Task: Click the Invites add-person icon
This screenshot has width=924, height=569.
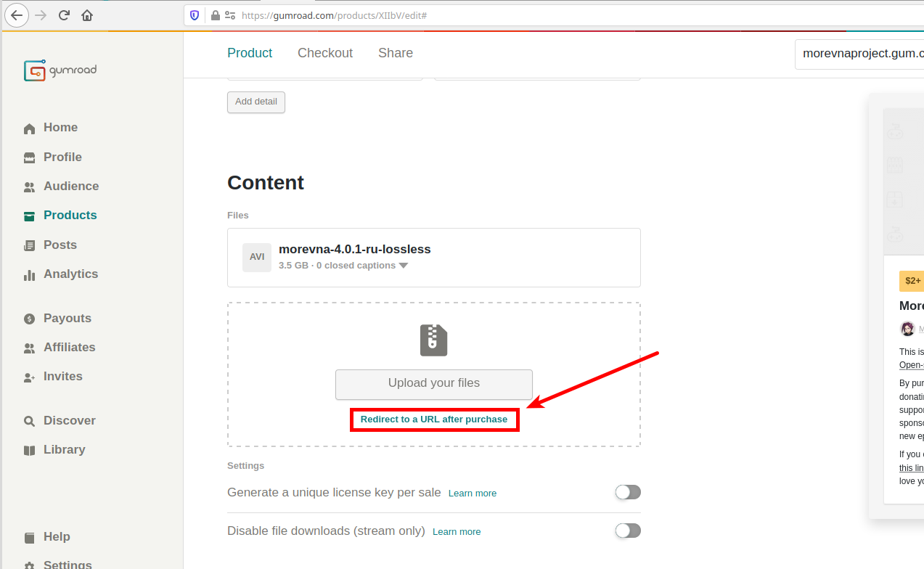Action: click(29, 377)
